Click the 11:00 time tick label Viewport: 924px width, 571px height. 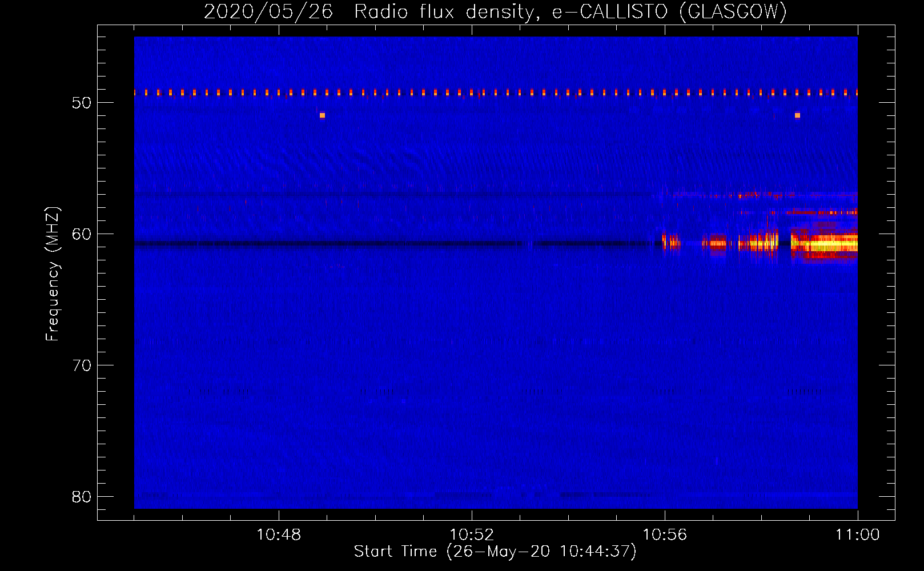tap(858, 535)
